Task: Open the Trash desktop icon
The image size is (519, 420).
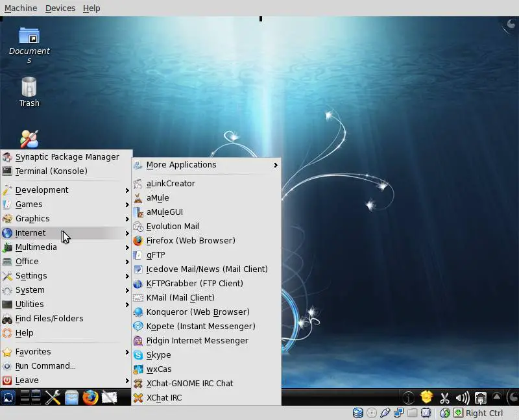Action: tap(29, 92)
